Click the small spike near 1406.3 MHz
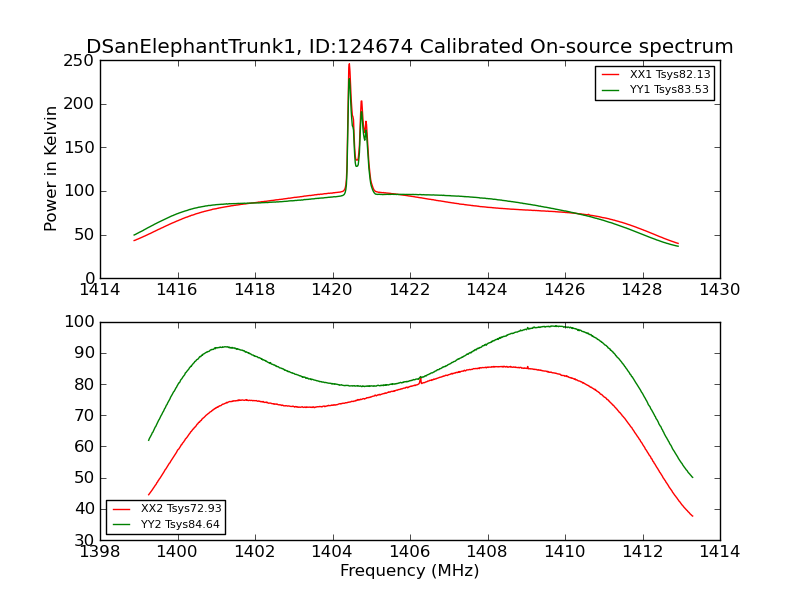The image size is (800, 600). (x=420, y=380)
